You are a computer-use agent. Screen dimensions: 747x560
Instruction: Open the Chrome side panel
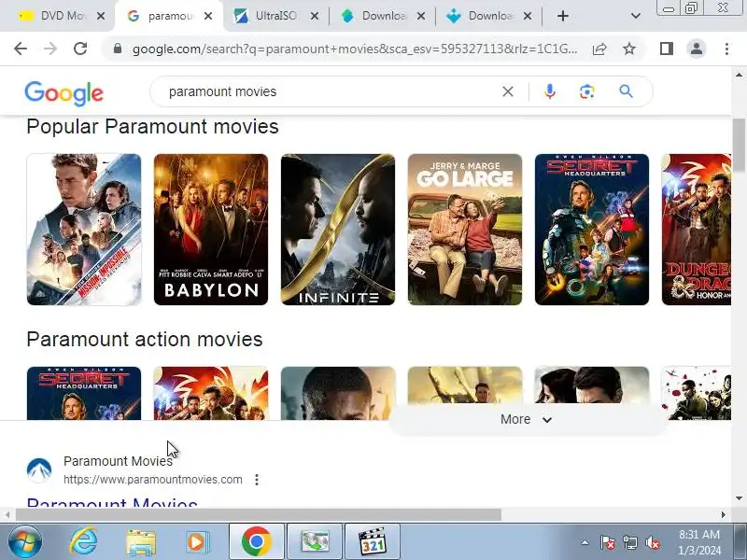pos(667,49)
